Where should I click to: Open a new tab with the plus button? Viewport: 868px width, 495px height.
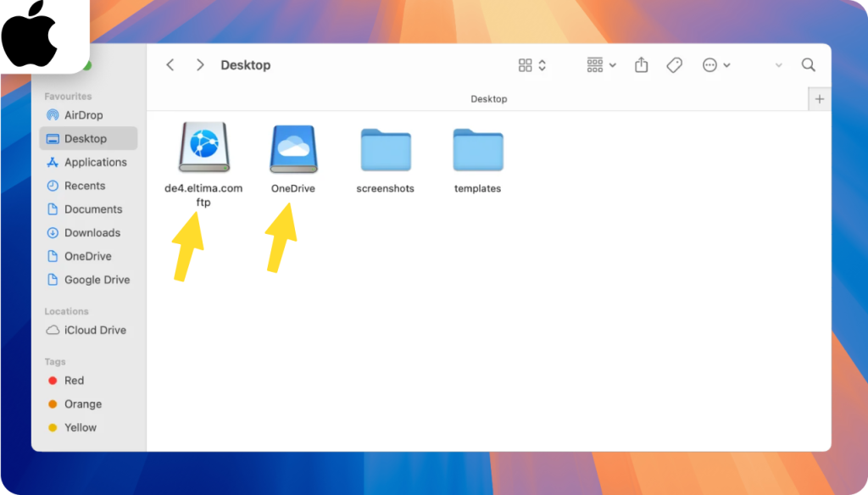[x=819, y=98]
